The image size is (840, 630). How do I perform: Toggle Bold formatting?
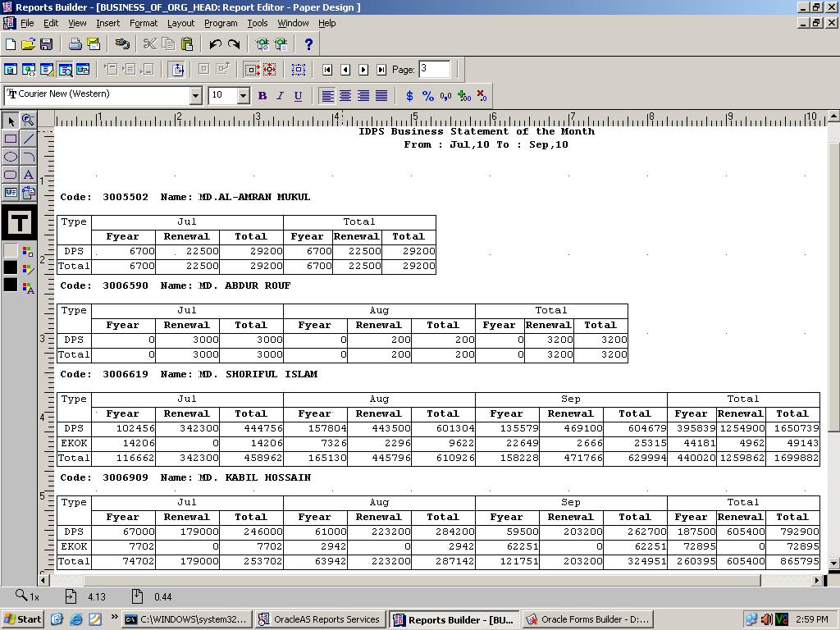click(x=262, y=96)
